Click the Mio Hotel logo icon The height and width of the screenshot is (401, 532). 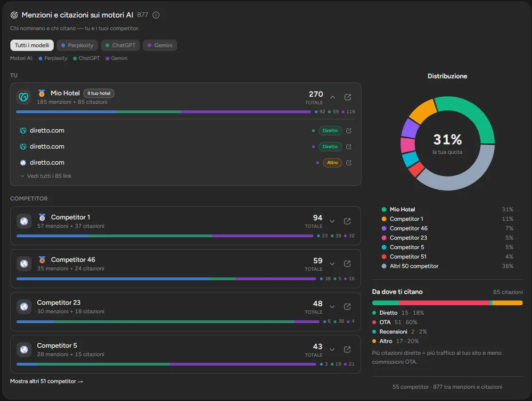24,97
